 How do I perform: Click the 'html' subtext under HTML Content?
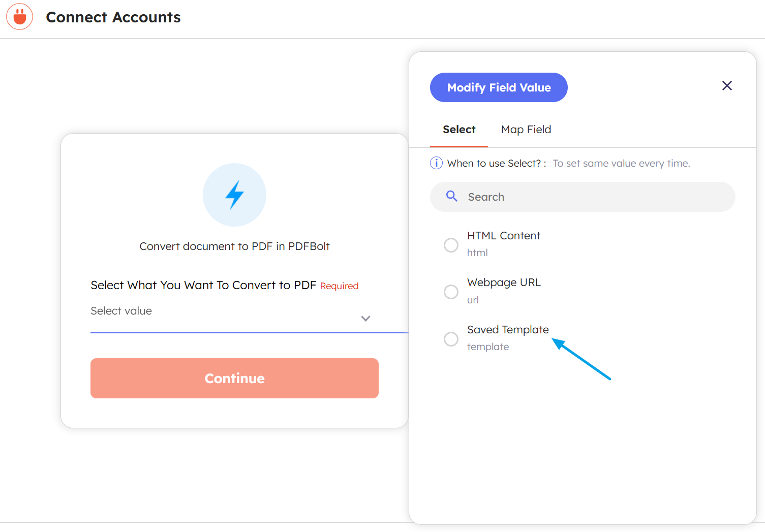[477, 253]
